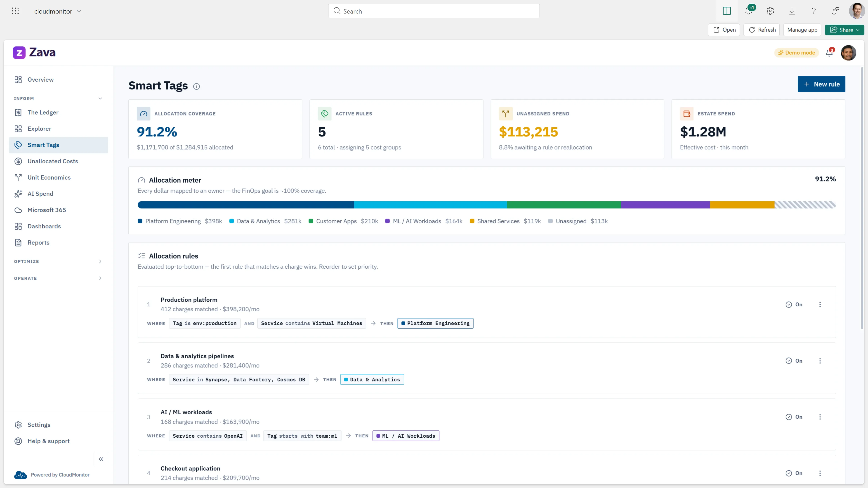
Task: Open Dashboards in sidebar
Action: click(x=59, y=226)
